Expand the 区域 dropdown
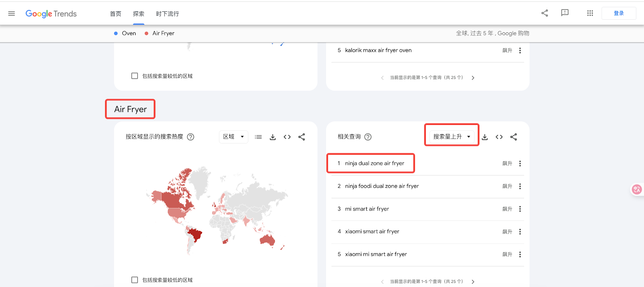Screen dimensions: 644x287 [233, 137]
